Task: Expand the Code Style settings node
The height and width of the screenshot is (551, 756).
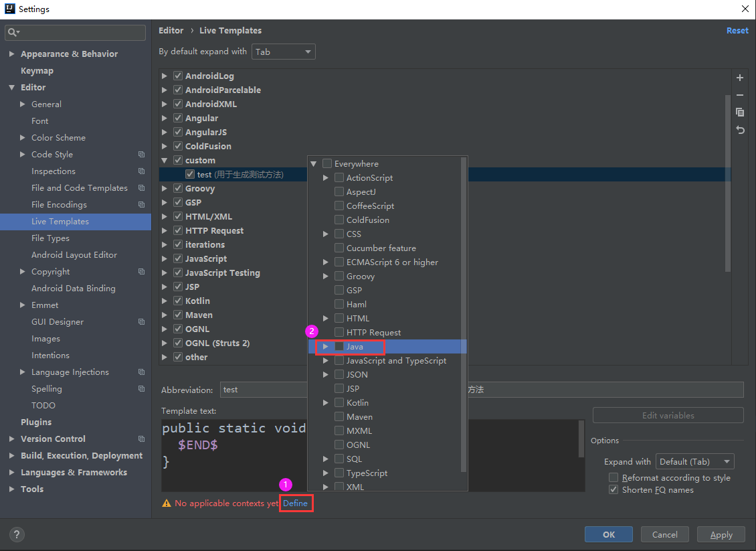Action: coord(22,155)
